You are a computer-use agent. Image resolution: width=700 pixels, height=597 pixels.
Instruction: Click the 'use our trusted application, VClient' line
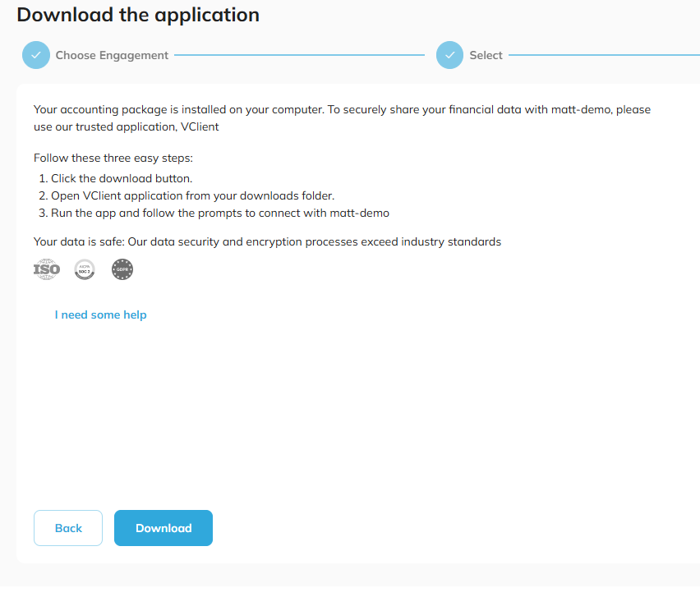click(127, 127)
